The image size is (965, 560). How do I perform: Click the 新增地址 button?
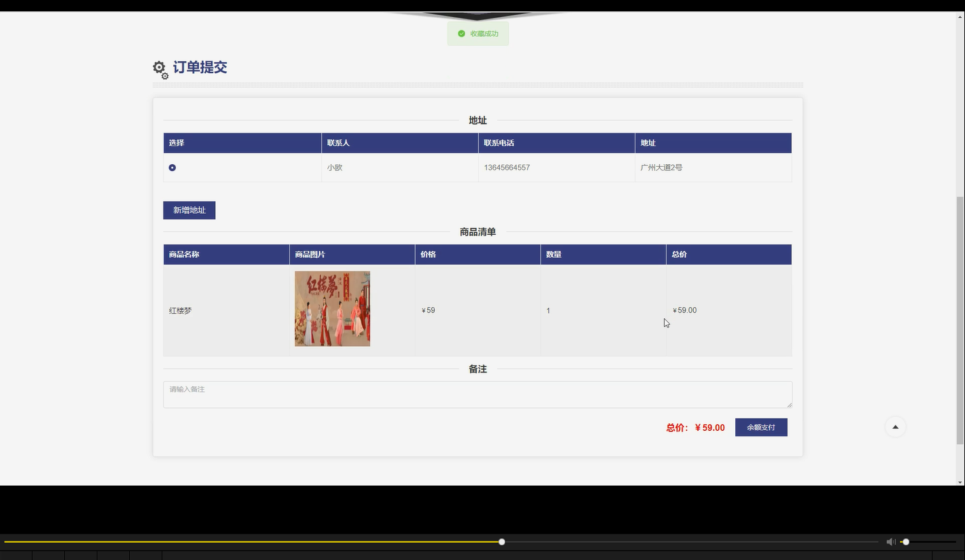[x=189, y=210]
